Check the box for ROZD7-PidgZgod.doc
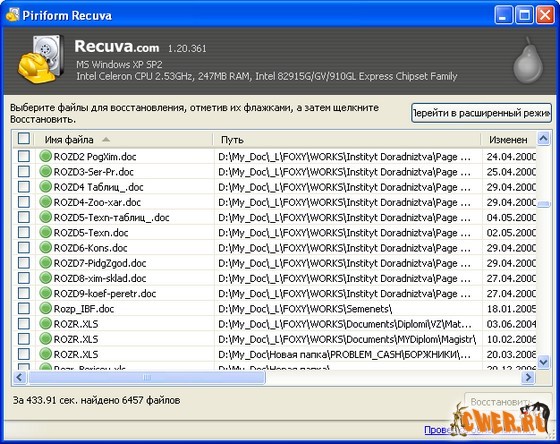Viewport: 560px width, 444px height. tap(24, 263)
